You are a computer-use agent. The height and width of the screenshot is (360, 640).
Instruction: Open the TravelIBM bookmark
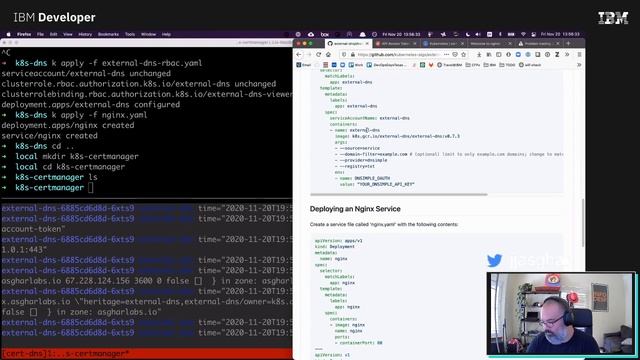pos(450,65)
